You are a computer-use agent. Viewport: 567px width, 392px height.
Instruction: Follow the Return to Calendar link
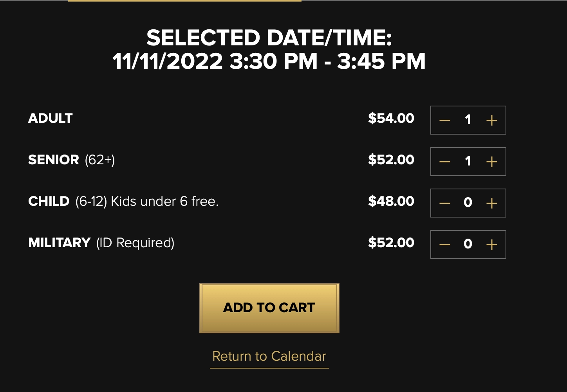(x=269, y=356)
